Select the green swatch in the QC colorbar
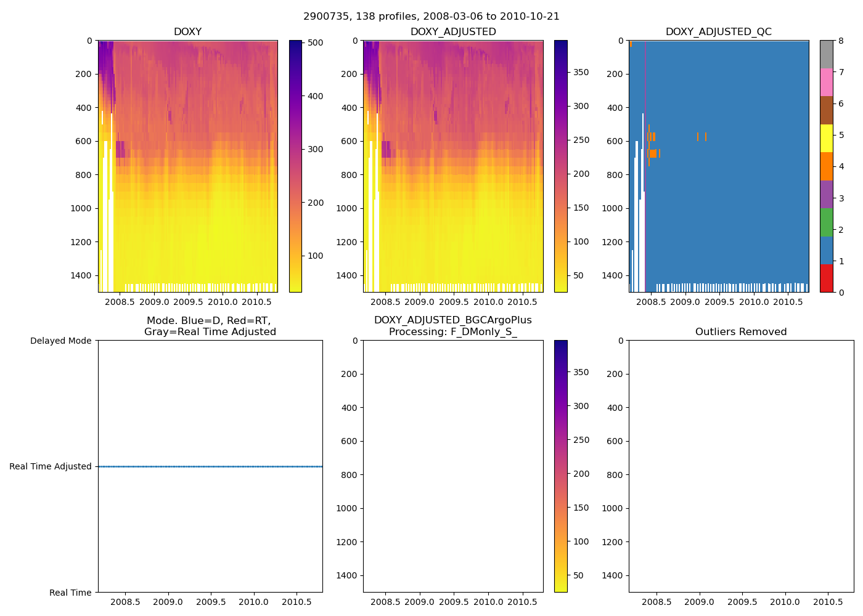 (826, 222)
